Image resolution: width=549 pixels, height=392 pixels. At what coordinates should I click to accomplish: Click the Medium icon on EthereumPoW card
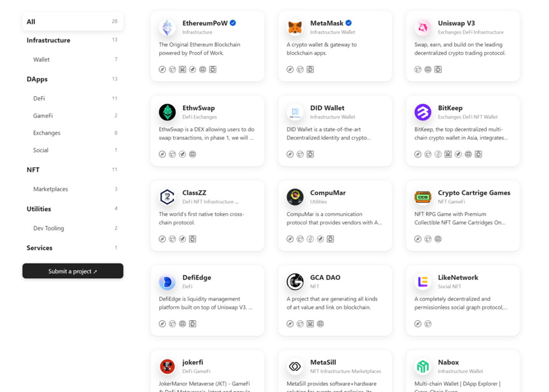pyautogui.click(x=183, y=69)
